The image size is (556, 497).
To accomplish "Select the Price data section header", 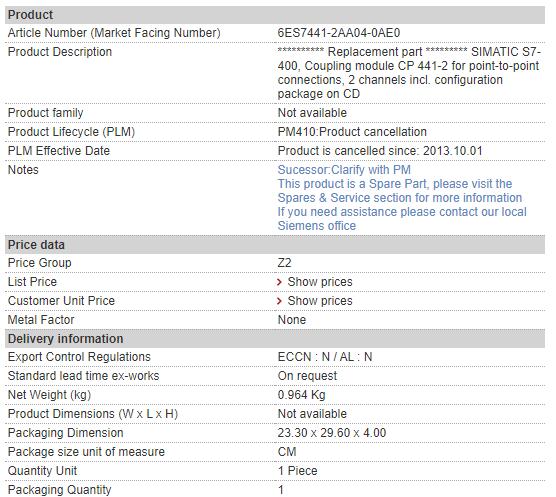I will [x=275, y=245].
